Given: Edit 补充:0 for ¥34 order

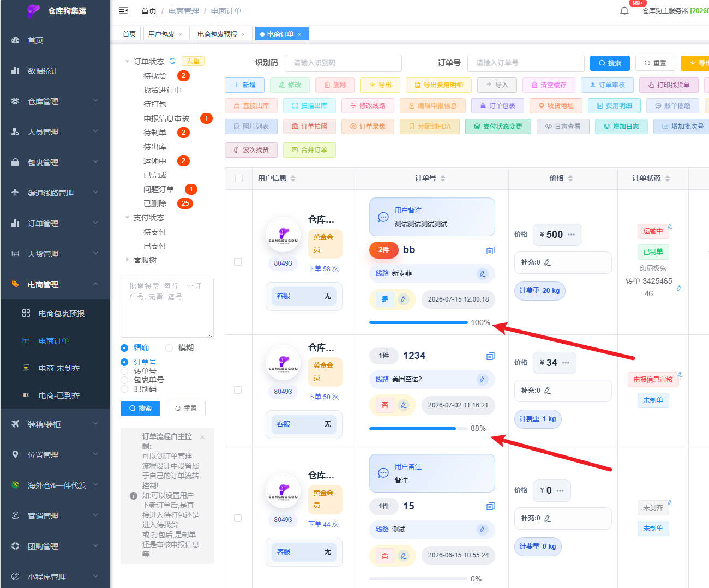Looking at the screenshot, I should pyautogui.click(x=547, y=391).
